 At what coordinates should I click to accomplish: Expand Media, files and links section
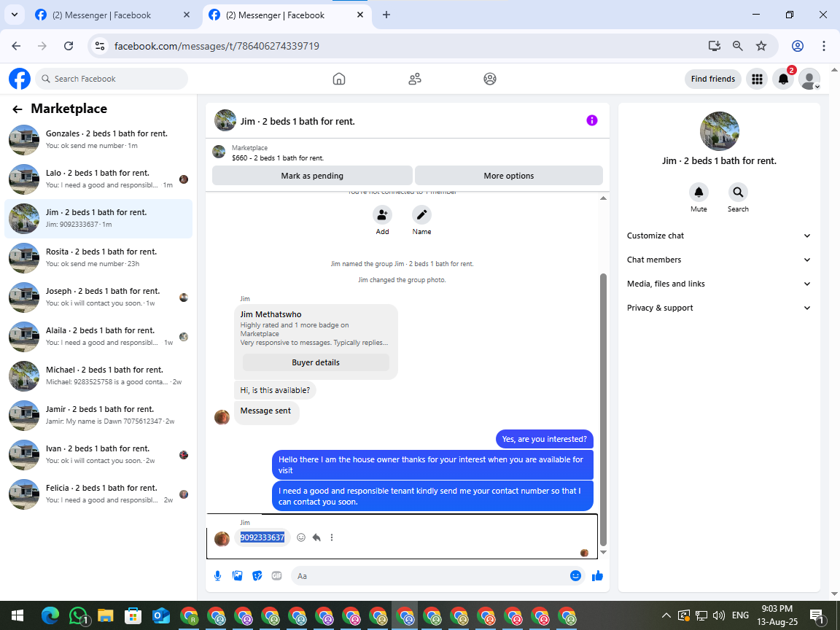(x=719, y=284)
